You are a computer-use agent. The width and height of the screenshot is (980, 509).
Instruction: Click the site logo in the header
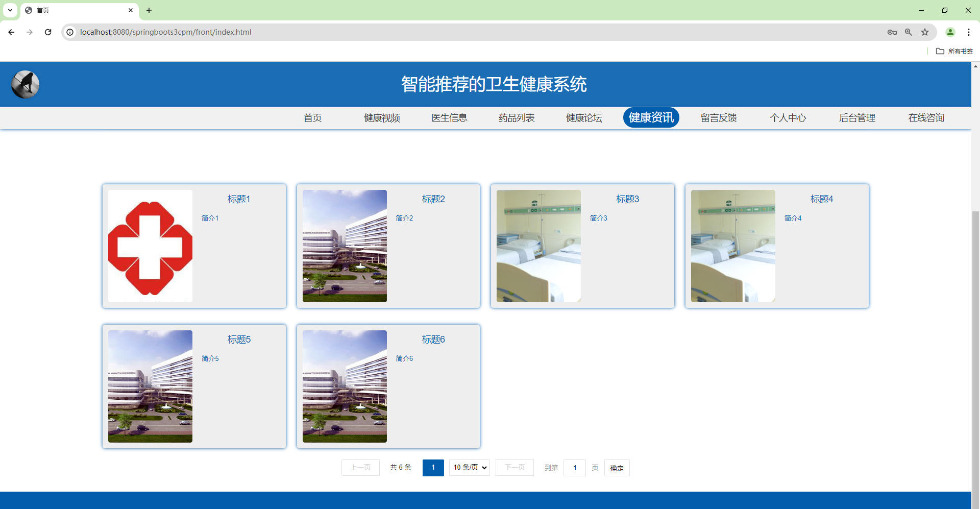coord(24,84)
